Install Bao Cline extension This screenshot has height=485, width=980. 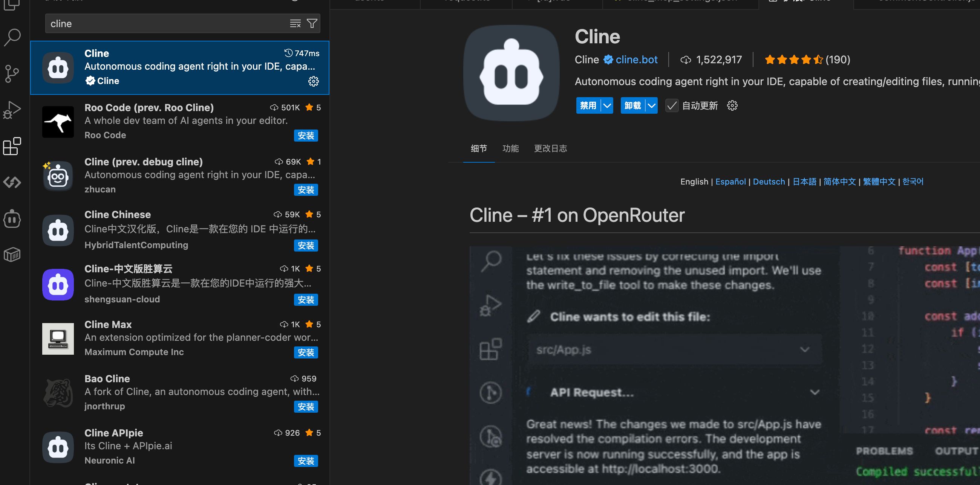click(x=306, y=407)
